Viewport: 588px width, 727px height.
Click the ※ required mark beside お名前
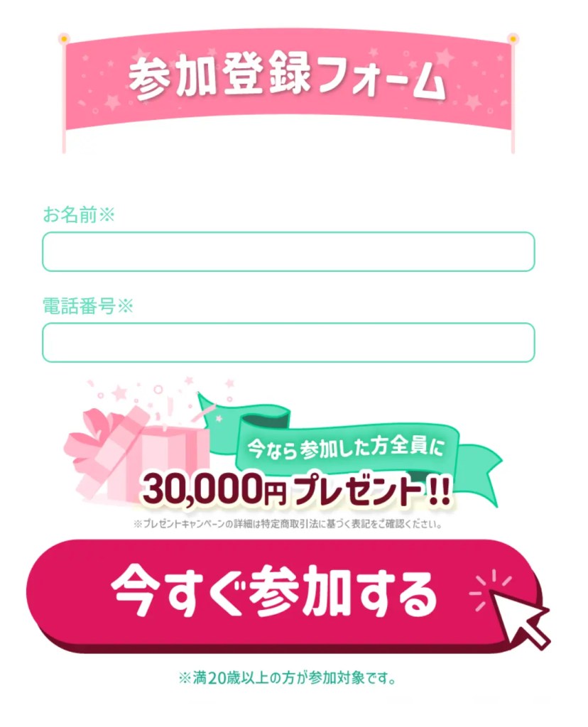(x=107, y=214)
